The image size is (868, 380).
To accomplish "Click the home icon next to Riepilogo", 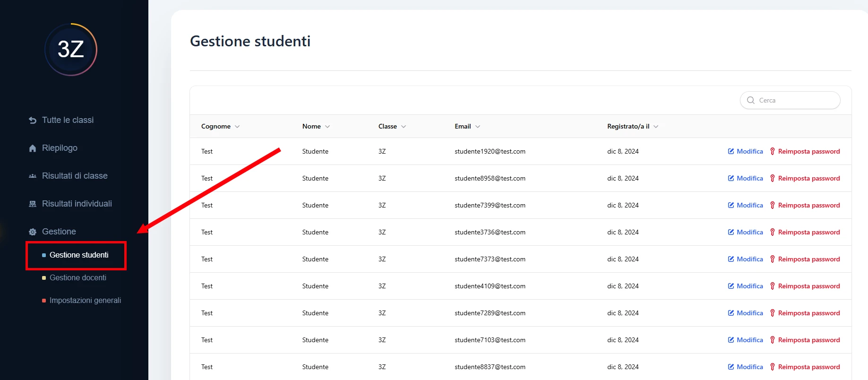I will click(x=33, y=148).
